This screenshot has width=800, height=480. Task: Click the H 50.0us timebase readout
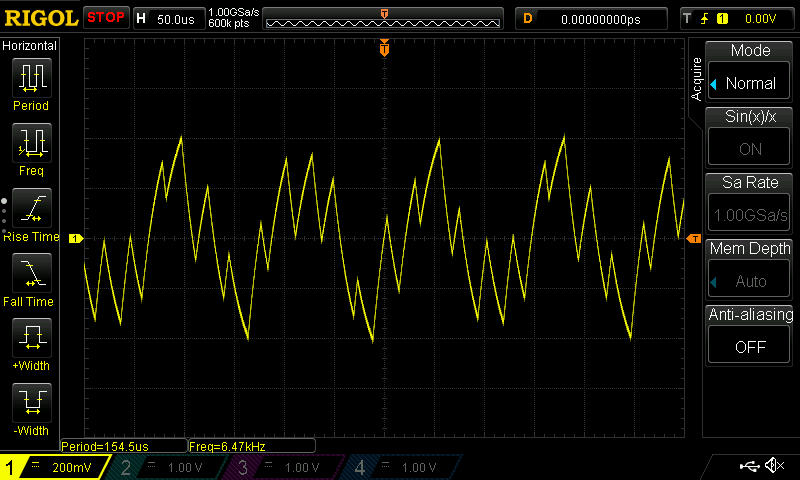169,19
